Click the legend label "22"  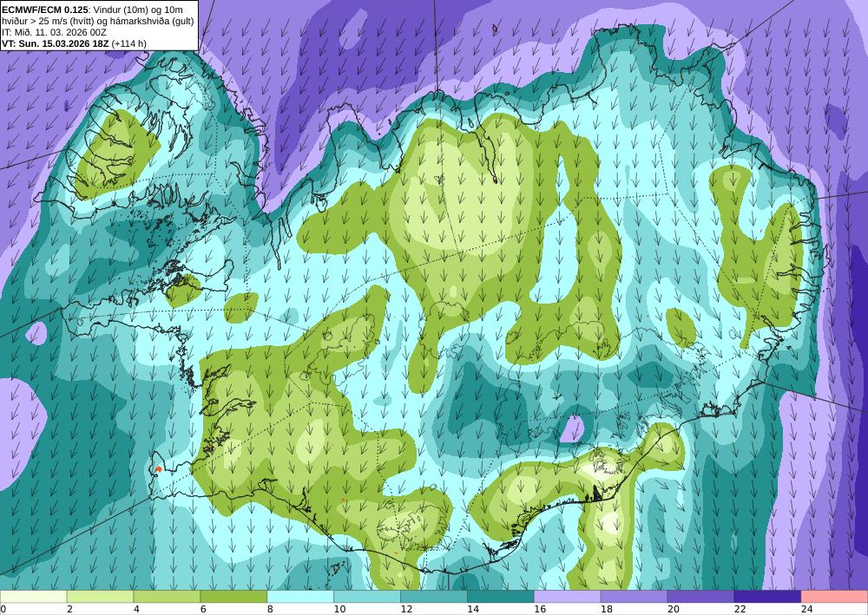pyautogui.click(x=740, y=609)
